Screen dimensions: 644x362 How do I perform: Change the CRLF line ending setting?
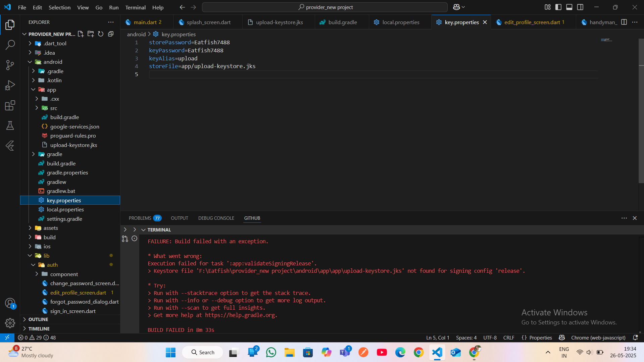tap(508, 338)
